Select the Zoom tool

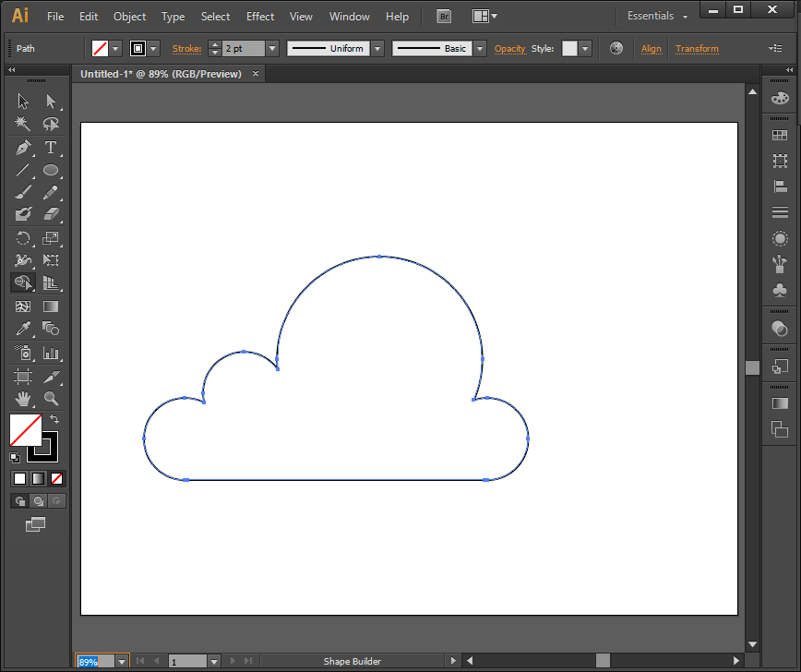click(51, 398)
